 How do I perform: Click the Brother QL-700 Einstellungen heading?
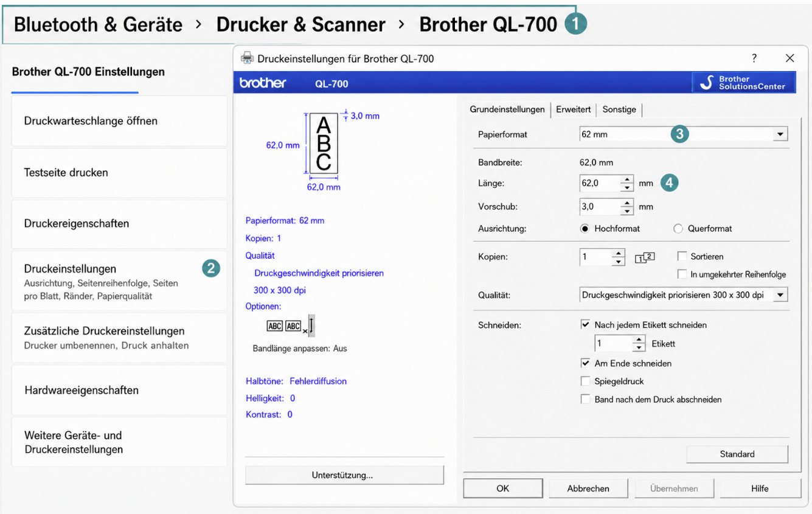88,72
